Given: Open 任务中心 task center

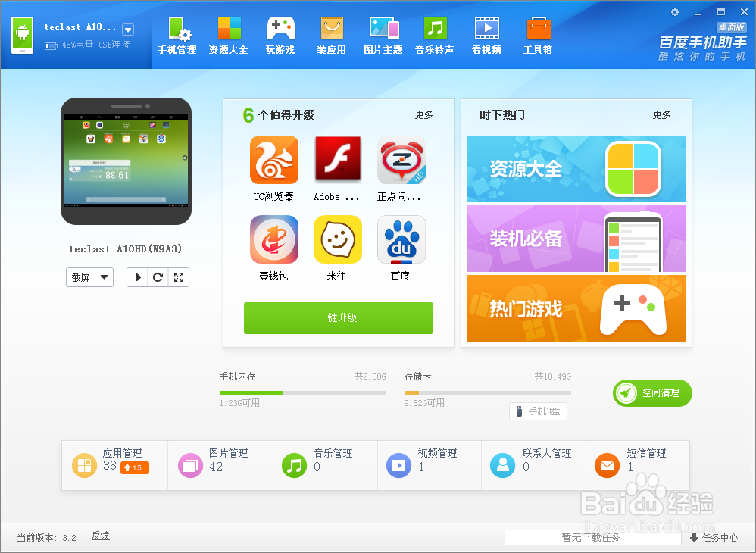Looking at the screenshot, I should tap(714, 538).
